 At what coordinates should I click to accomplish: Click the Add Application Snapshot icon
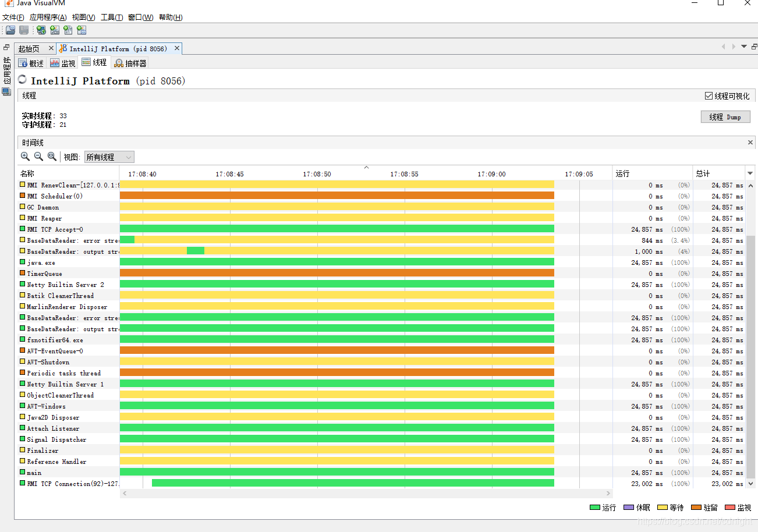click(82, 30)
